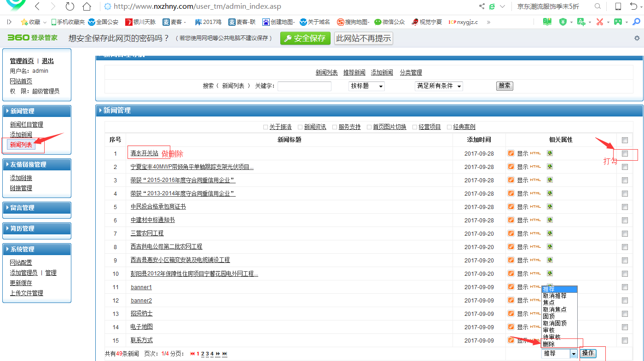Click the picture icon in row 5
The width and height of the screenshot is (644, 361).
click(x=550, y=207)
